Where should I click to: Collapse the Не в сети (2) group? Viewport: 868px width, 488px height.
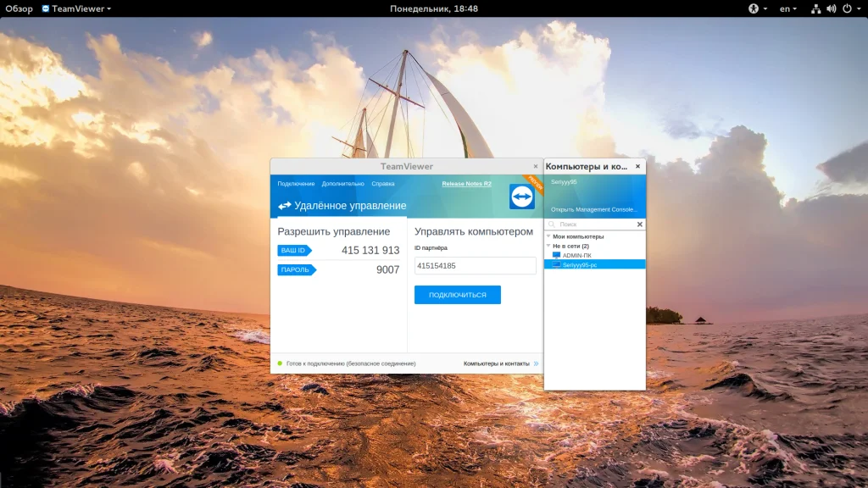coord(548,246)
